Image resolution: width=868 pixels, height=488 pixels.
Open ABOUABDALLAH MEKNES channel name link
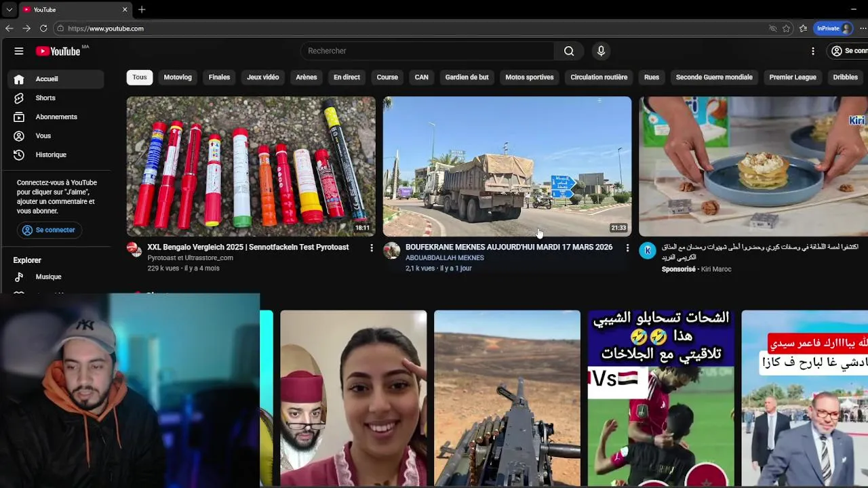coord(445,258)
